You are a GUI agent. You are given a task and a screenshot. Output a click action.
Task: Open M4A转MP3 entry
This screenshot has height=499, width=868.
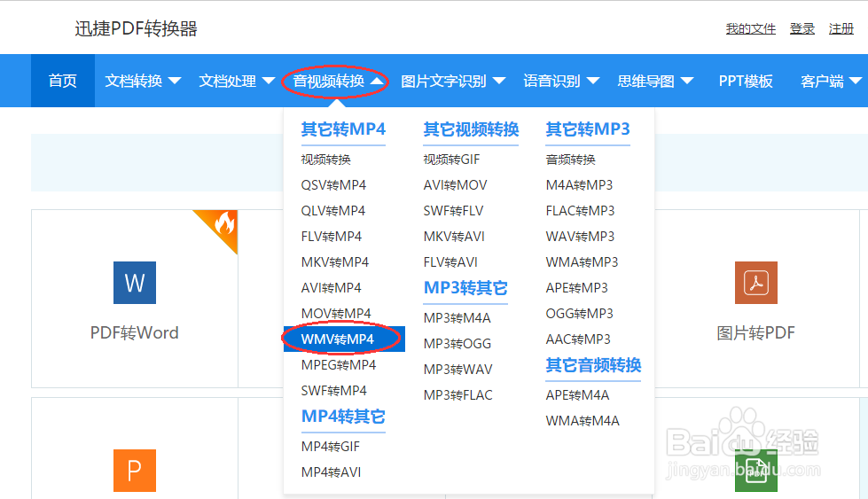pos(579,185)
